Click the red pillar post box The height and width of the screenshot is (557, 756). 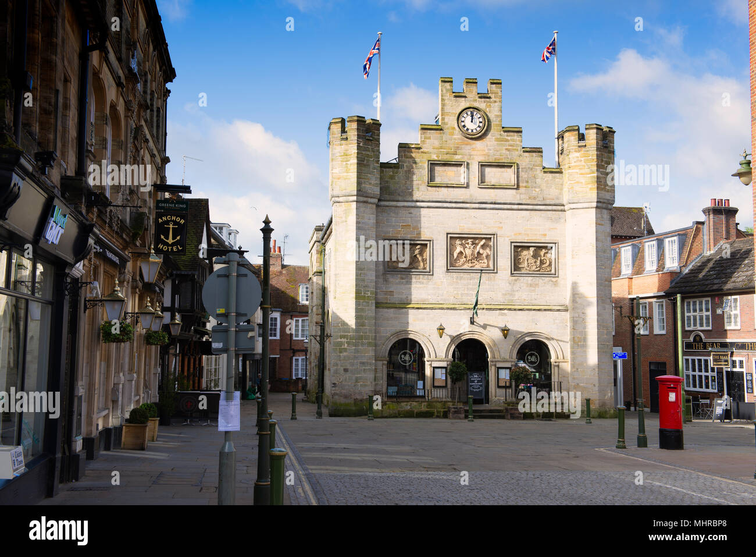(x=670, y=412)
